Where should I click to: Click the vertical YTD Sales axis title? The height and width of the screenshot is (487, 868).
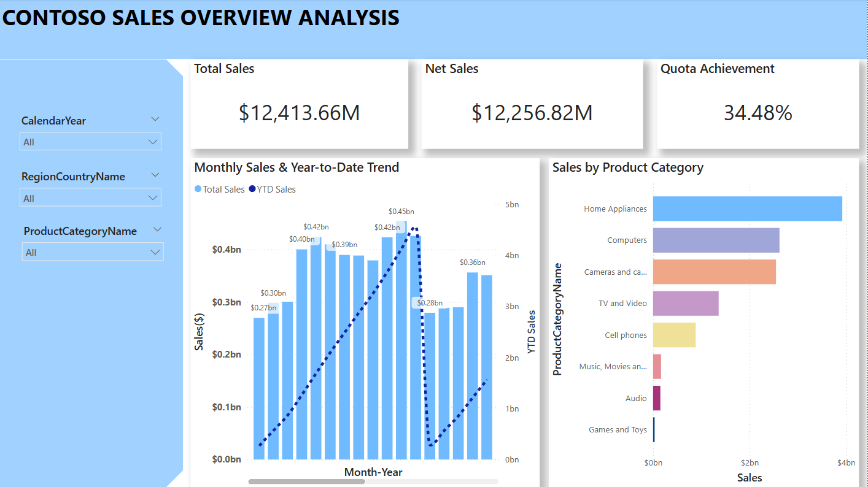pos(532,332)
